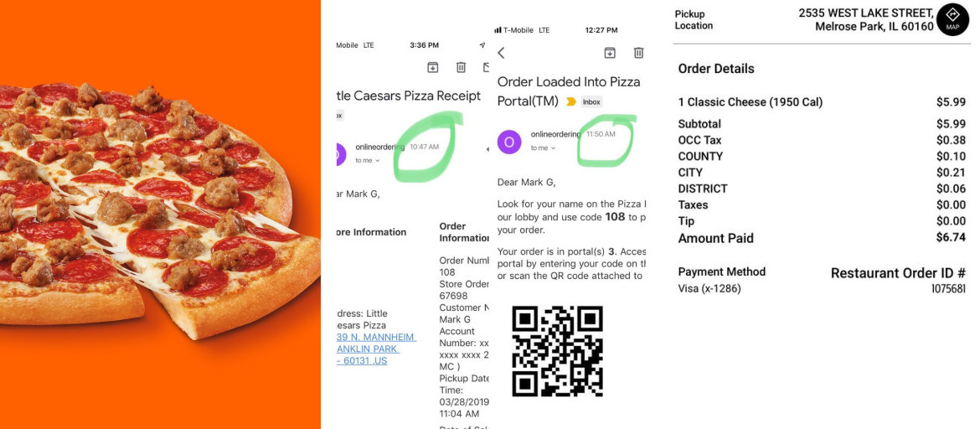Click the onlineordering sender name near 11:50 AM
980x429 pixels.
554,134
